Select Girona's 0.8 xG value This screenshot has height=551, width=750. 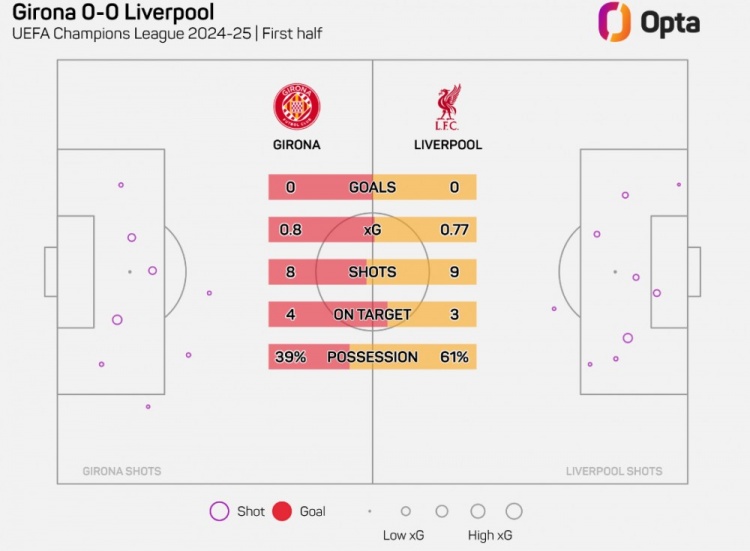point(291,230)
